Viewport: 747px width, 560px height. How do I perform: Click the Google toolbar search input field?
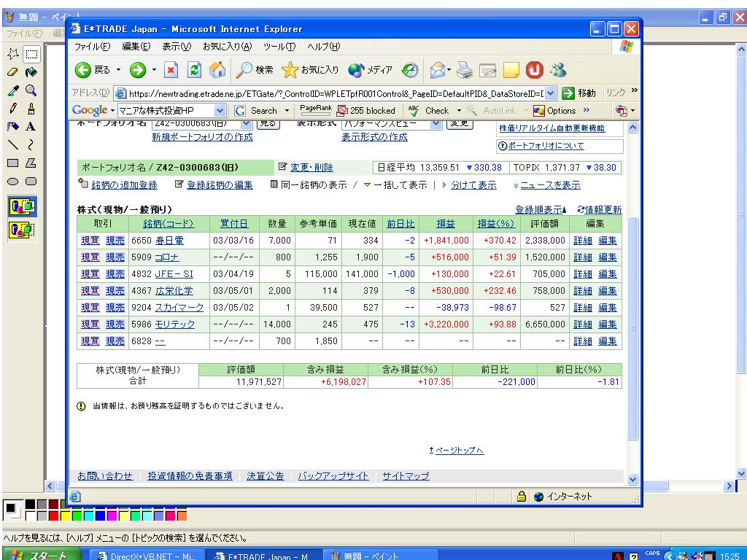(166, 111)
